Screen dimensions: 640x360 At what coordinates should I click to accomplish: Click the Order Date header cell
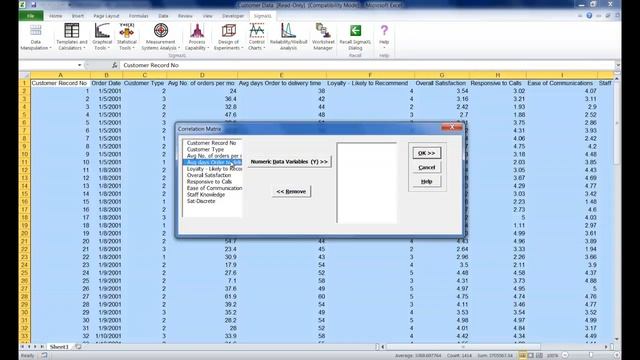(106, 83)
